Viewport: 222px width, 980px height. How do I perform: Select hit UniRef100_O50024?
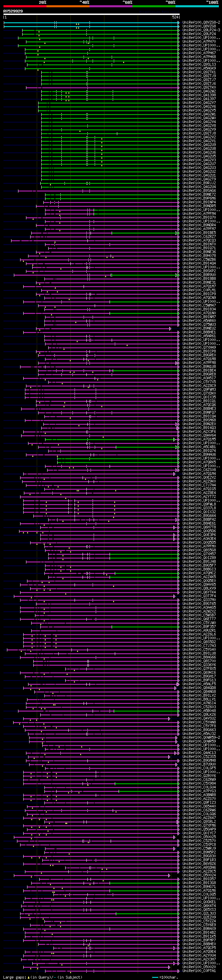point(199,875)
